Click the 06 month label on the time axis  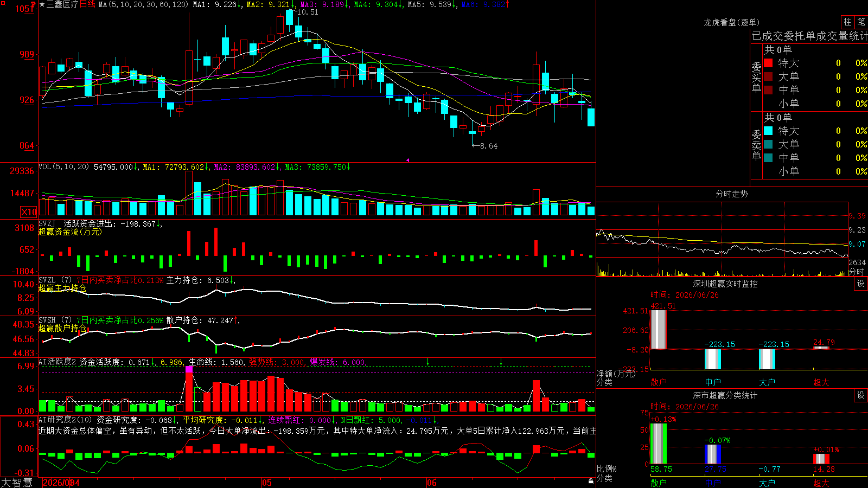431,483
